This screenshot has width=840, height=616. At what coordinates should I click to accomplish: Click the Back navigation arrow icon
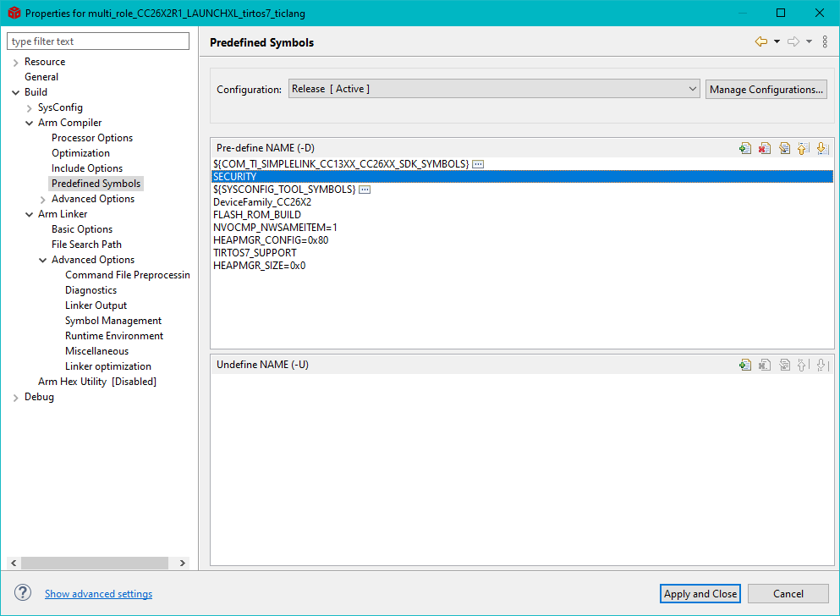click(x=760, y=42)
